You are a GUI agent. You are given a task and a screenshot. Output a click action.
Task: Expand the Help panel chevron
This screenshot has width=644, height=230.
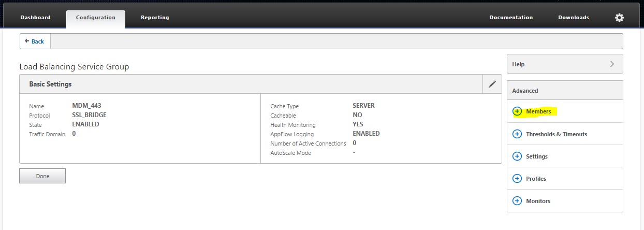pyautogui.click(x=612, y=64)
